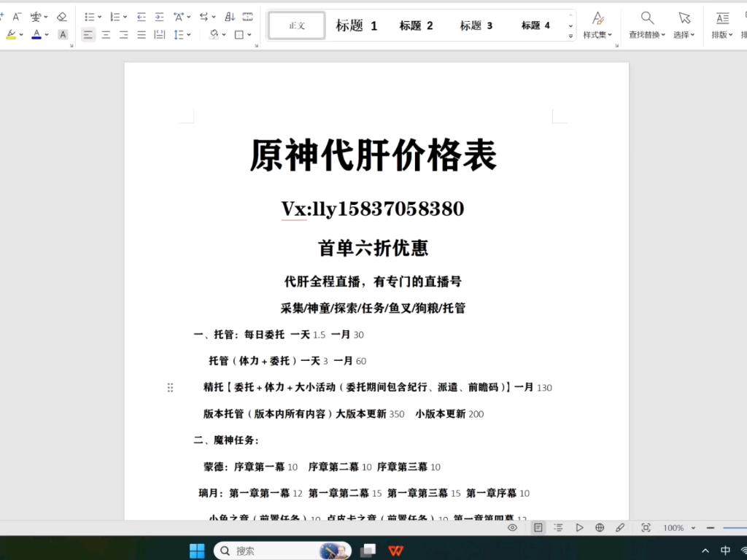Screen dimensions: 747x560
Task: Toggle center alignment
Action: tap(106, 34)
